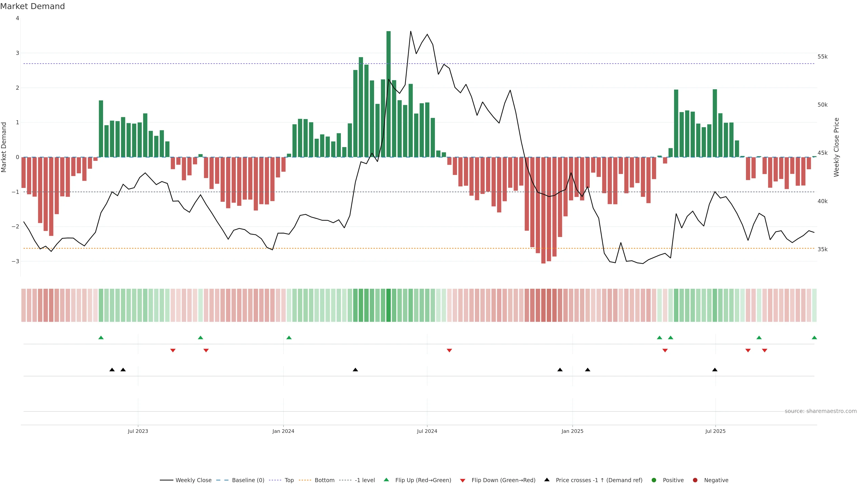868x488 pixels.
Task: Click the Positive green circle legend icon
Action: click(654, 480)
